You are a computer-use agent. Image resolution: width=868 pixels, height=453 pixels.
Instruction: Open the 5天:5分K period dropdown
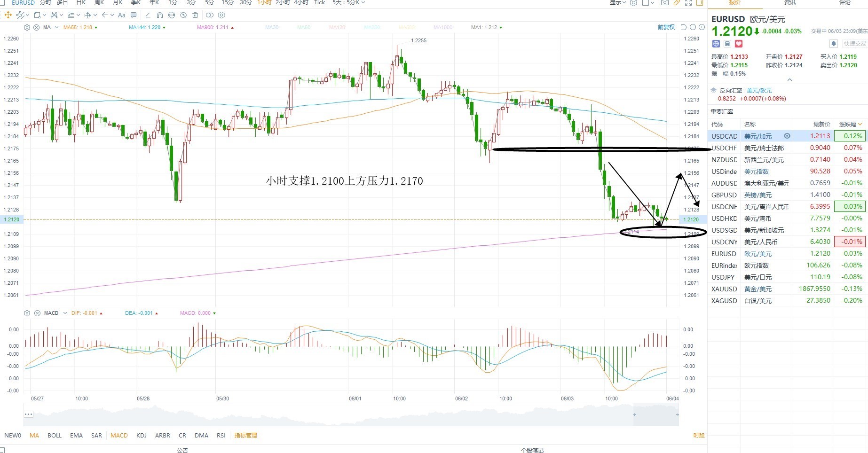coord(348,2)
